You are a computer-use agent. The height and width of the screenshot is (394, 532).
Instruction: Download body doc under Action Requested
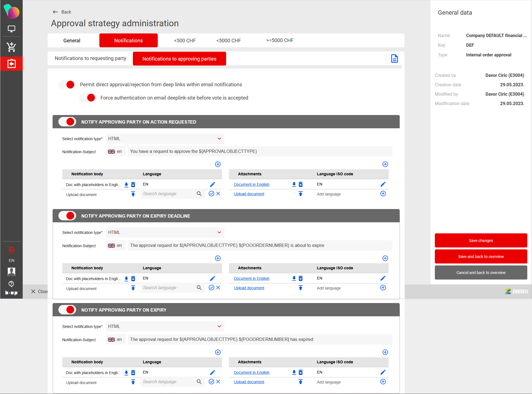pyautogui.click(x=126, y=185)
